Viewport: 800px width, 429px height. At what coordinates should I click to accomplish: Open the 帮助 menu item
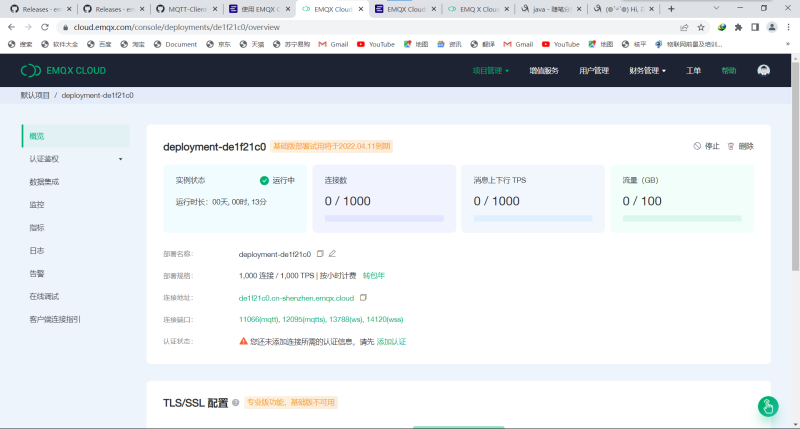[729, 70]
